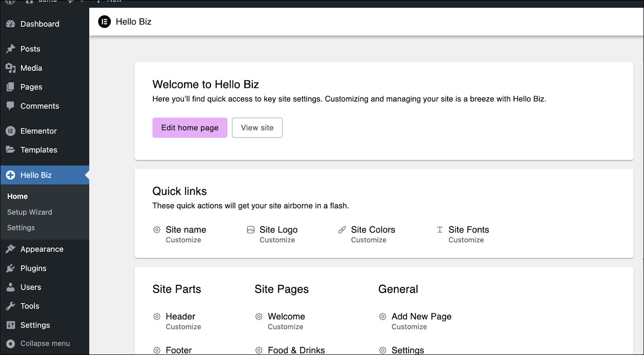The image size is (644, 355).
Task: Open the Food & Drinks page link
Action: [296, 350]
